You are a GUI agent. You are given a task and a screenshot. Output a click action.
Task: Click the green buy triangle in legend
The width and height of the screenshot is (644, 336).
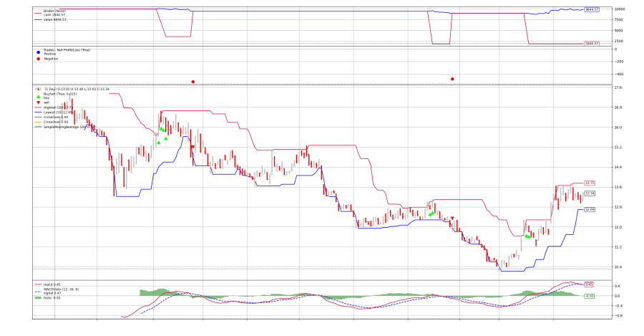pyautogui.click(x=38, y=97)
